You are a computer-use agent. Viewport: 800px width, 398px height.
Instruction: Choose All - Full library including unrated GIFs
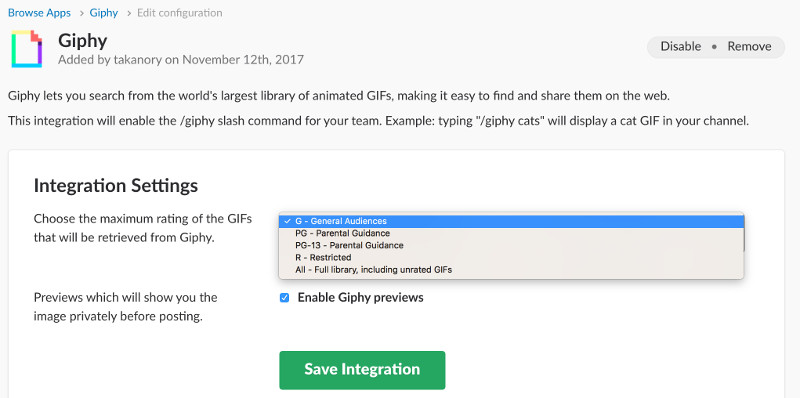[511, 270]
